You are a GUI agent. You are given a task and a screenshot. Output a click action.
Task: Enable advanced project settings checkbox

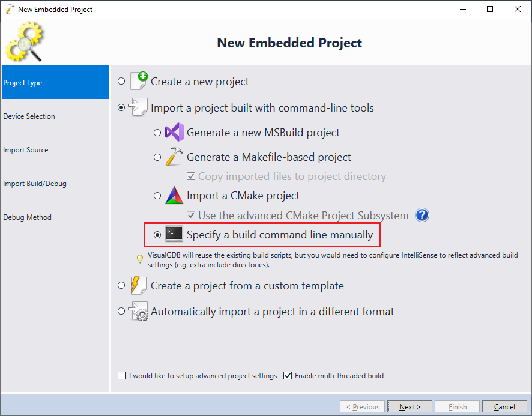(x=122, y=375)
